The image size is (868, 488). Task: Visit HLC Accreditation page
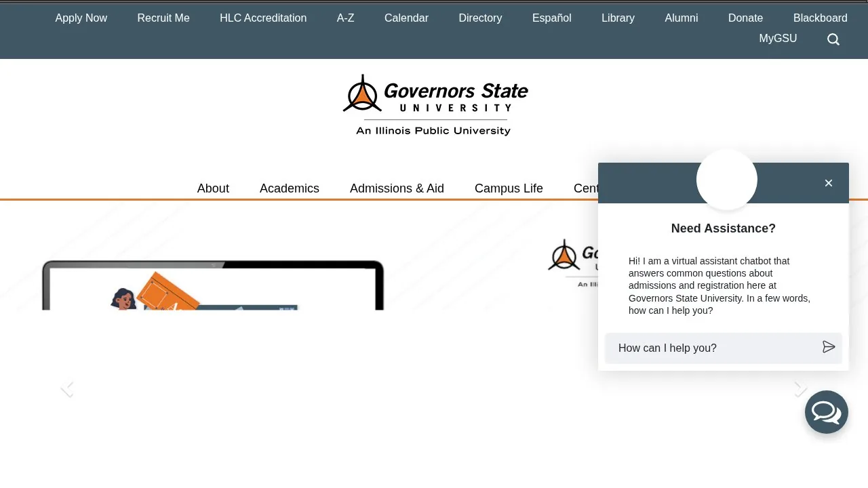(263, 18)
